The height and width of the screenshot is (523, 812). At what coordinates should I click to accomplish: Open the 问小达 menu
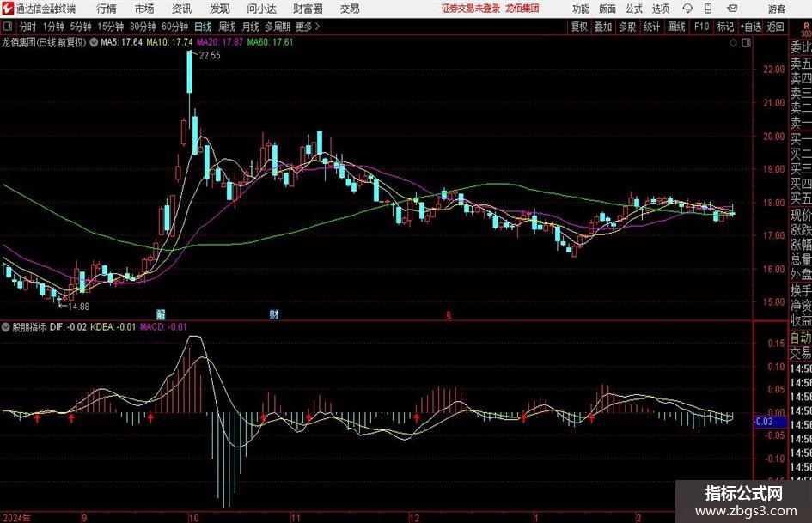coord(261,9)
